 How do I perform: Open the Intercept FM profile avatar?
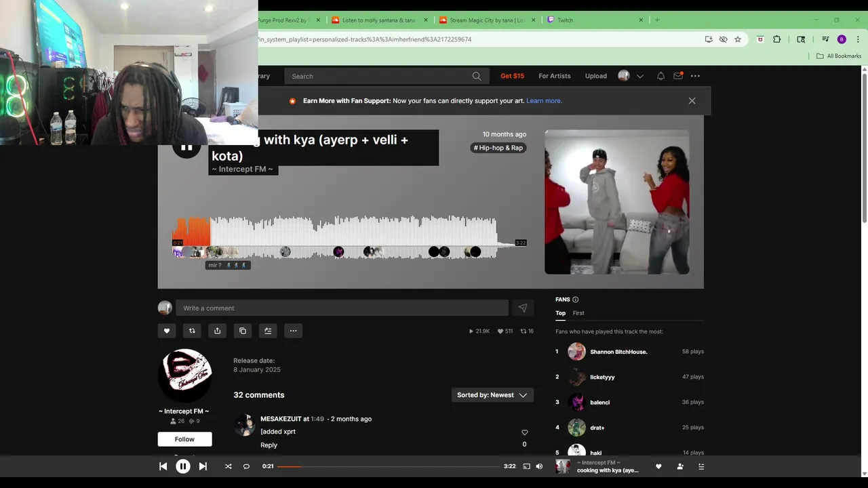(185, 375)
